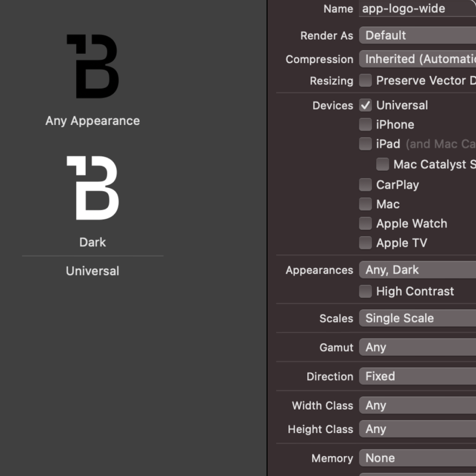
Task: Uncheck the Universal devices checkbox
Action: [365, 105]
